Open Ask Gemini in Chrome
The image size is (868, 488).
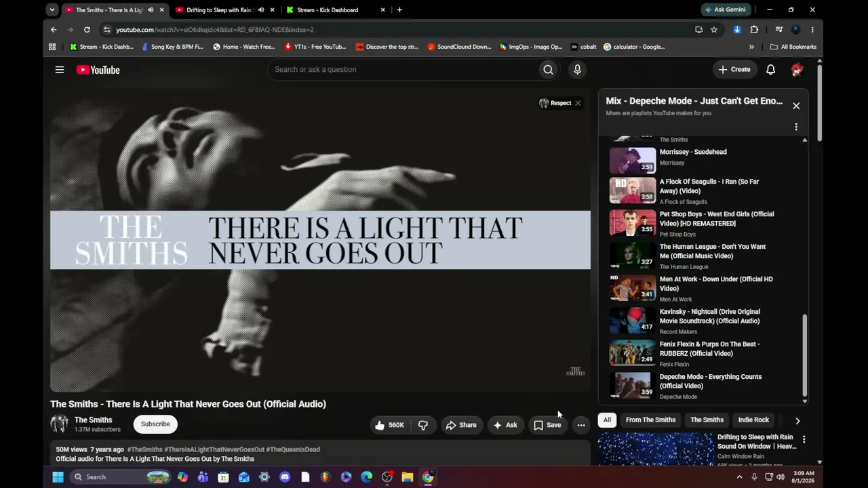tap(726, 9)
